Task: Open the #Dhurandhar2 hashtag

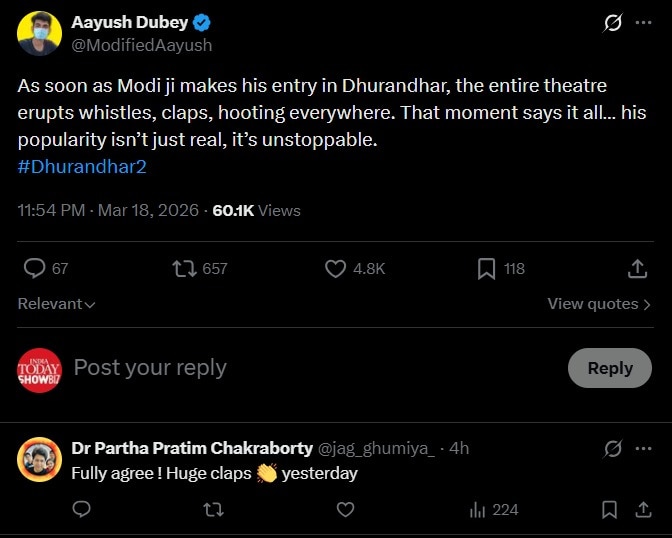Action: (x=82, y=167)
